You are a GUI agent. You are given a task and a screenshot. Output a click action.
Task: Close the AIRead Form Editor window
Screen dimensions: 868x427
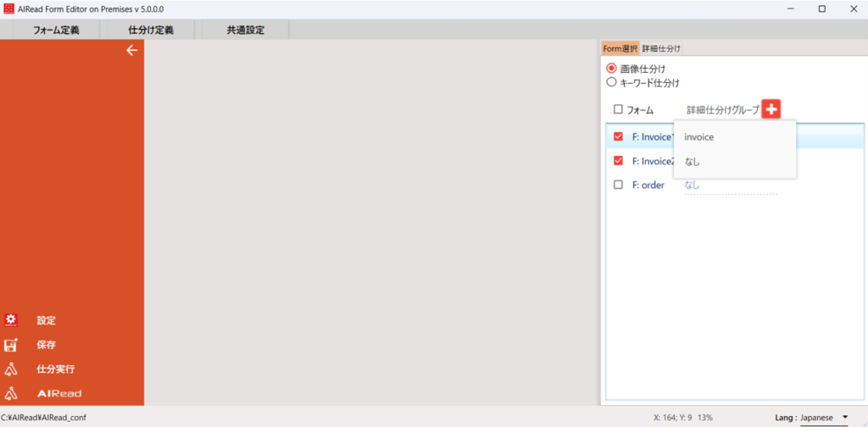[x=853, y=8]
